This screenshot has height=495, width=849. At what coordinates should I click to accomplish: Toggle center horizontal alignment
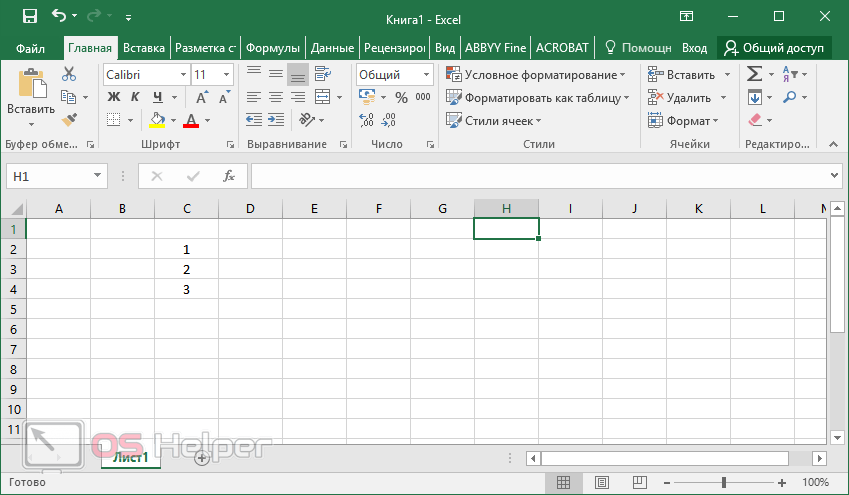coord(275,98)
